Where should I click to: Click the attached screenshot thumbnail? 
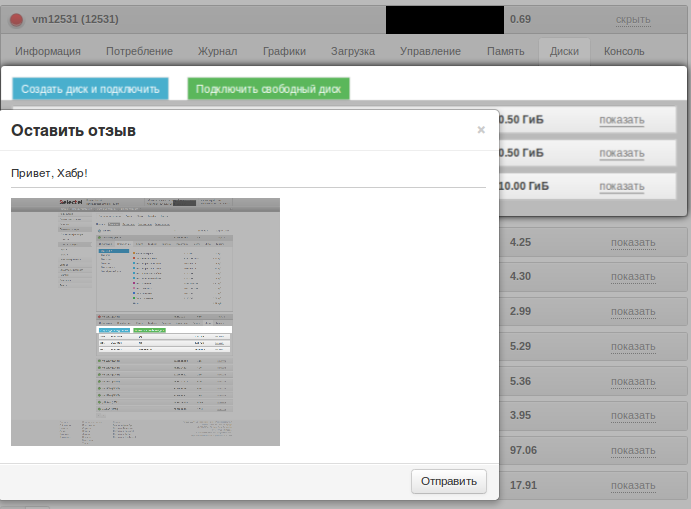[145, 321]
